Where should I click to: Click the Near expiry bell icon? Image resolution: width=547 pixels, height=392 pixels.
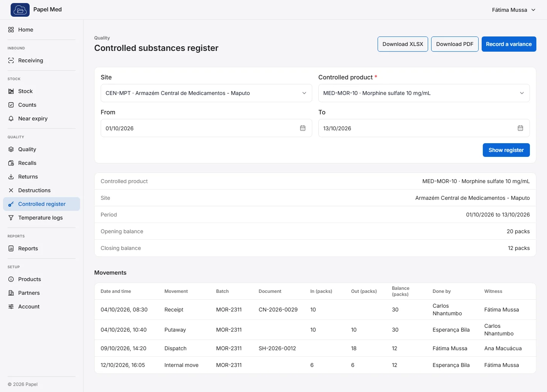pos(11,119)
